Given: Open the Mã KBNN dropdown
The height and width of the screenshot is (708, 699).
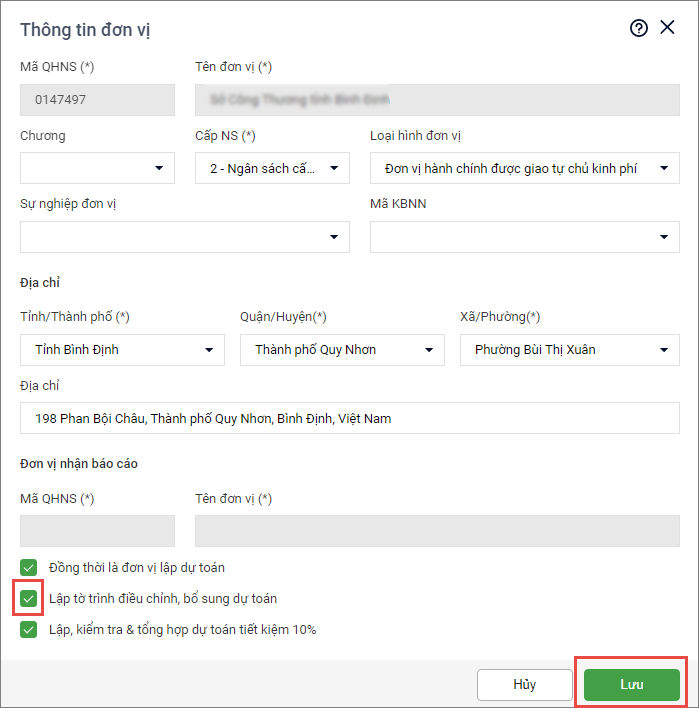Looking at the screenshot, I should click(x=524, y=237).
